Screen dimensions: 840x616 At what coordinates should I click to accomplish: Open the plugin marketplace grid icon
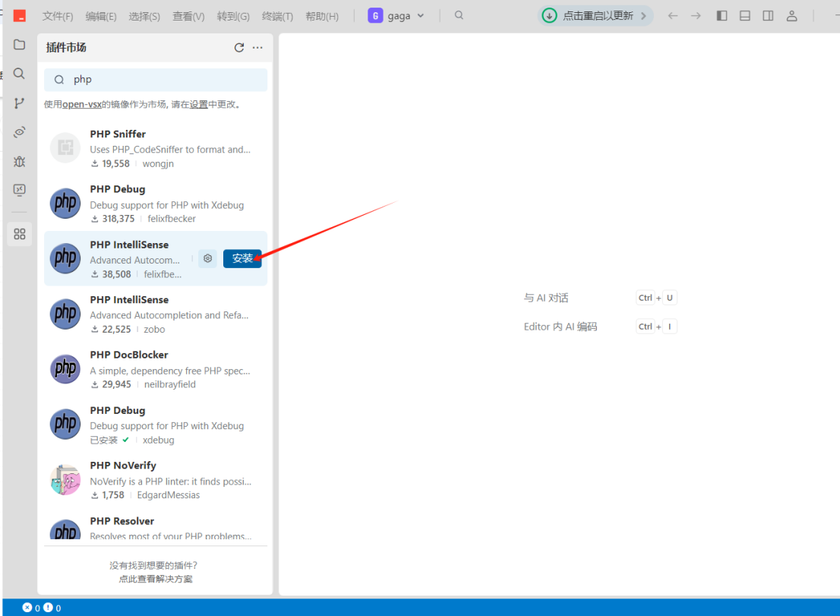point(19,234)
